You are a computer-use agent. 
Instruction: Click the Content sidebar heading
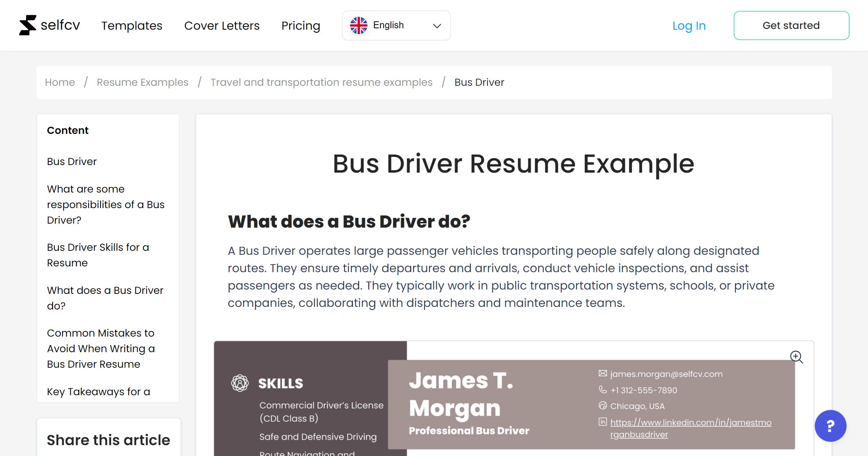click(68, 130)
